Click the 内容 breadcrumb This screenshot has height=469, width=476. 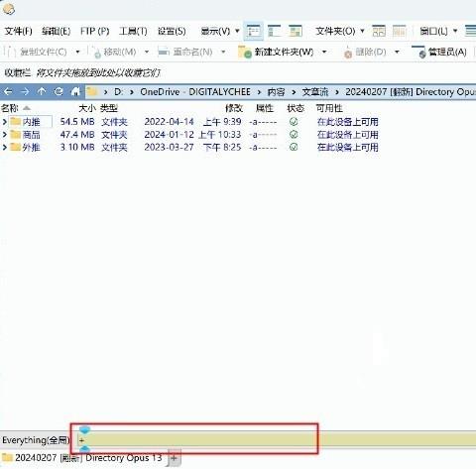point(276,92)
